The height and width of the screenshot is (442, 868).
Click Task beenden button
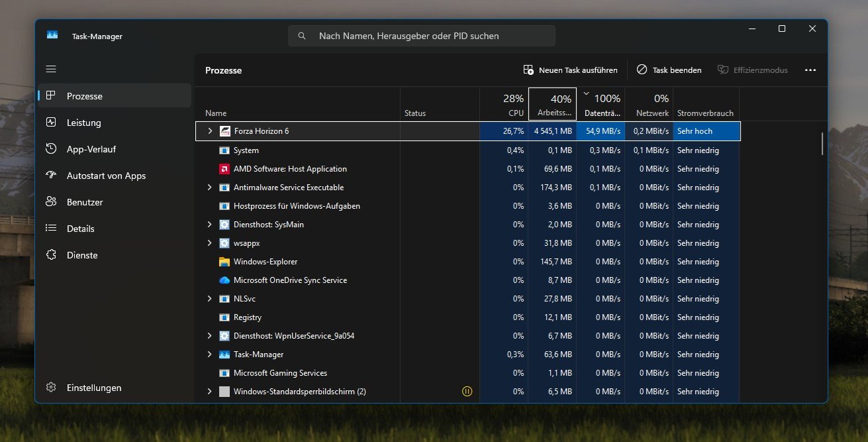669,70
